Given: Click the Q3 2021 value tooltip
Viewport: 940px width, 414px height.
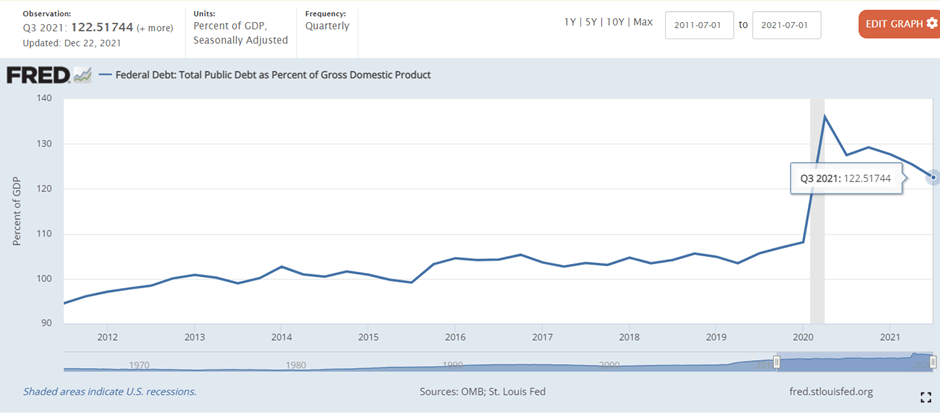Looking at the screenshot, I should (x=845, y=178).
